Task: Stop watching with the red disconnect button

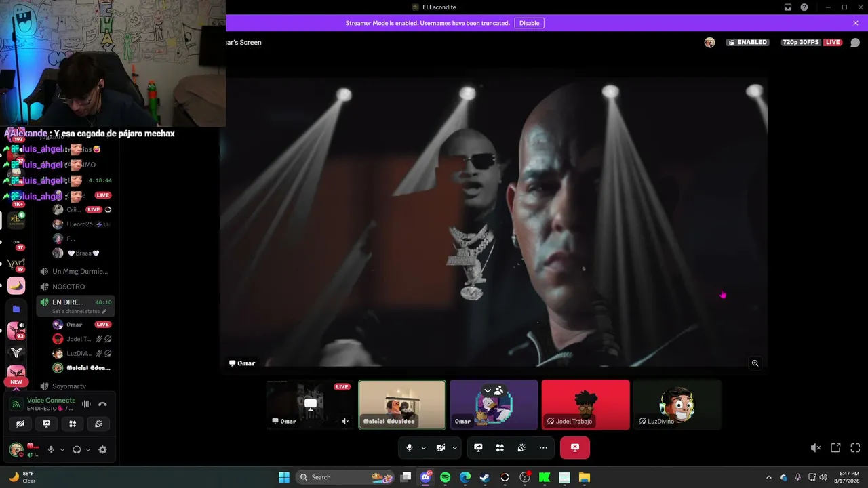Action: [x=575, y=448]
